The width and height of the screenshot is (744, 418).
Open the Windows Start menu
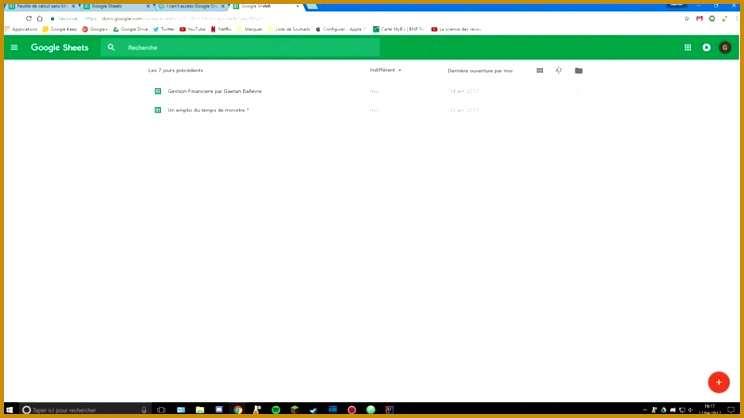click(x=9, y=410)
